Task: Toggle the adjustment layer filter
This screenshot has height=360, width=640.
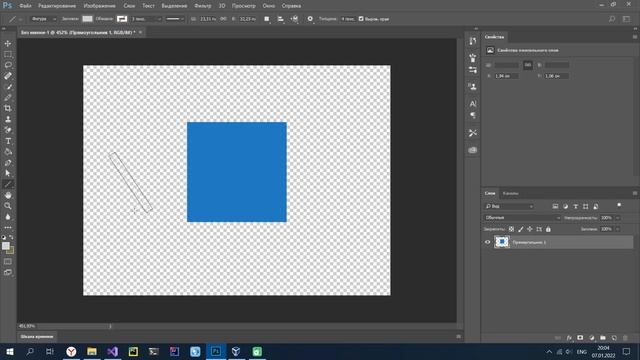Action: [x=565, y=207]
